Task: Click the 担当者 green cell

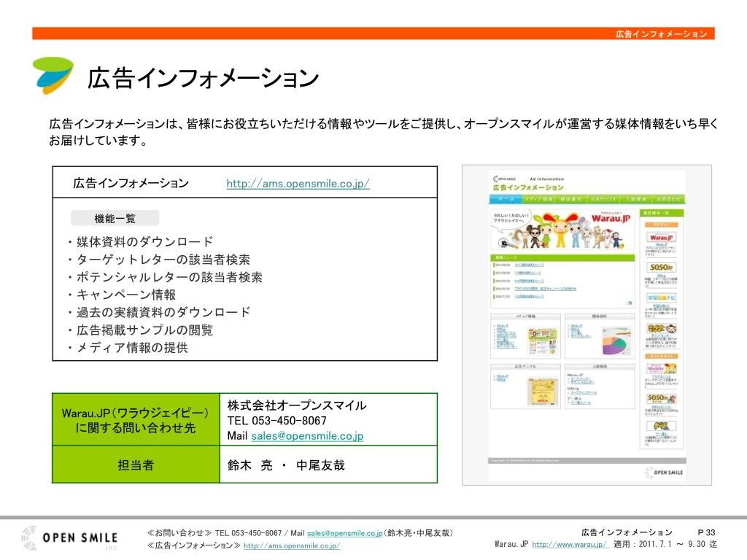Action: (x=136, y=464)
